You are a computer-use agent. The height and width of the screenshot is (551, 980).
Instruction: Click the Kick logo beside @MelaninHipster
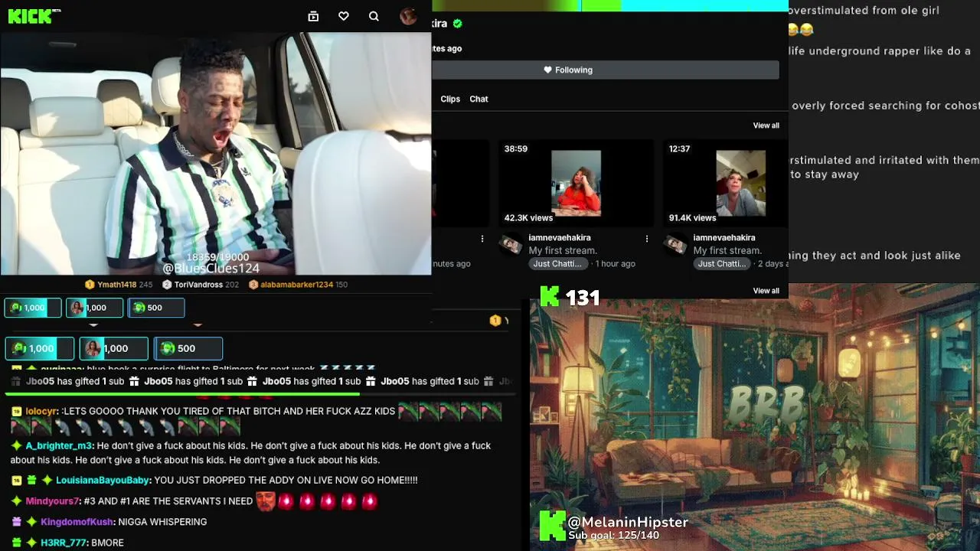tap(552, 526)
